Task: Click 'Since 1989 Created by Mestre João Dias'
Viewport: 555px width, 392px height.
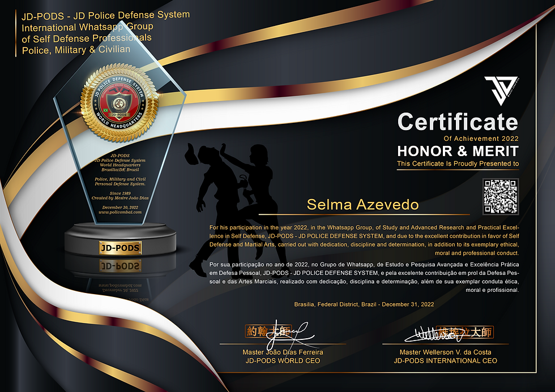Action: pos(120,196)
